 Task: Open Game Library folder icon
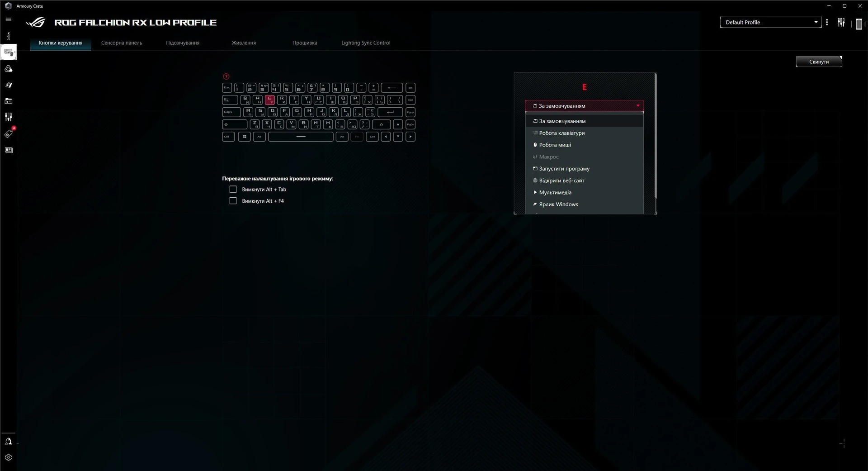click(x=8, y=101)
